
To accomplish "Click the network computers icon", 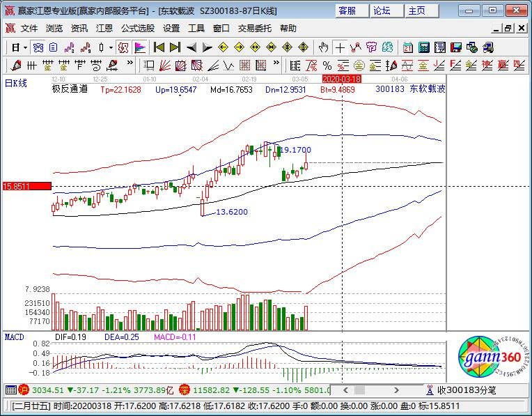I will point(488,47).
